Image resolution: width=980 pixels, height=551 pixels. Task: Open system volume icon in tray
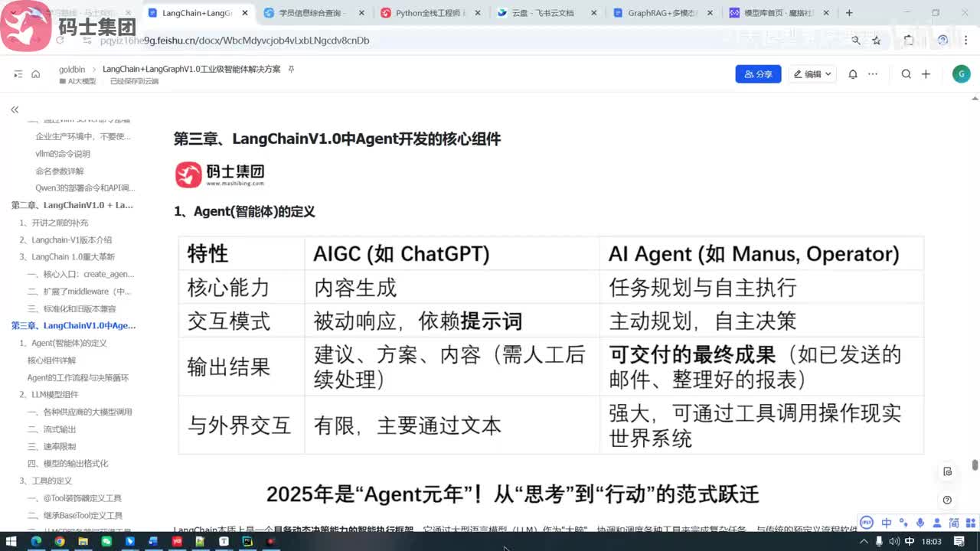894,541
